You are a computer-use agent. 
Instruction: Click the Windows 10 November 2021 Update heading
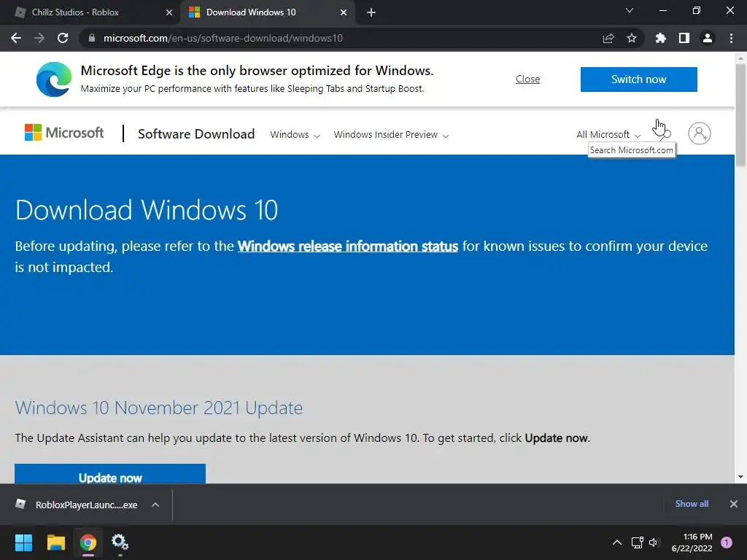point(158,408)
